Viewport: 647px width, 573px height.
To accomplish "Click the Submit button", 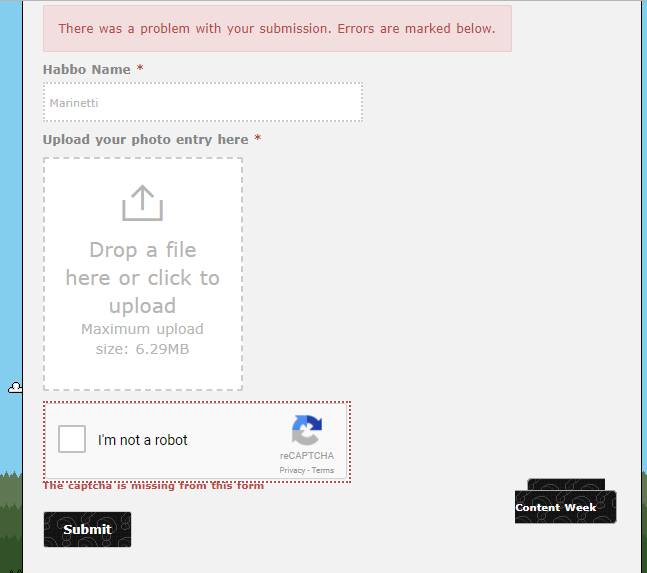I will click(87, 529).
